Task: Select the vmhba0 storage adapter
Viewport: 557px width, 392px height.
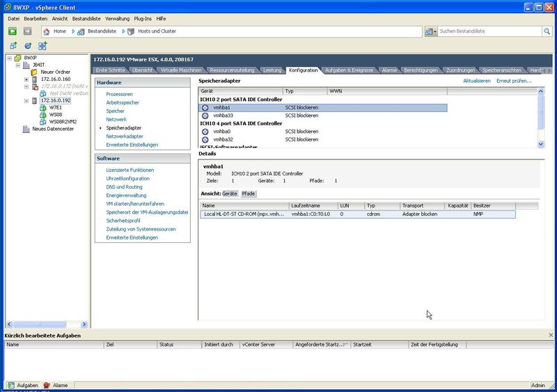Action: [x=222, y=132]
